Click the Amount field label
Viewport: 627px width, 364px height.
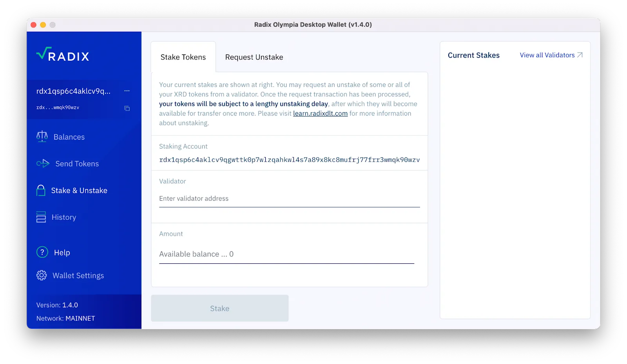point(171,234)
